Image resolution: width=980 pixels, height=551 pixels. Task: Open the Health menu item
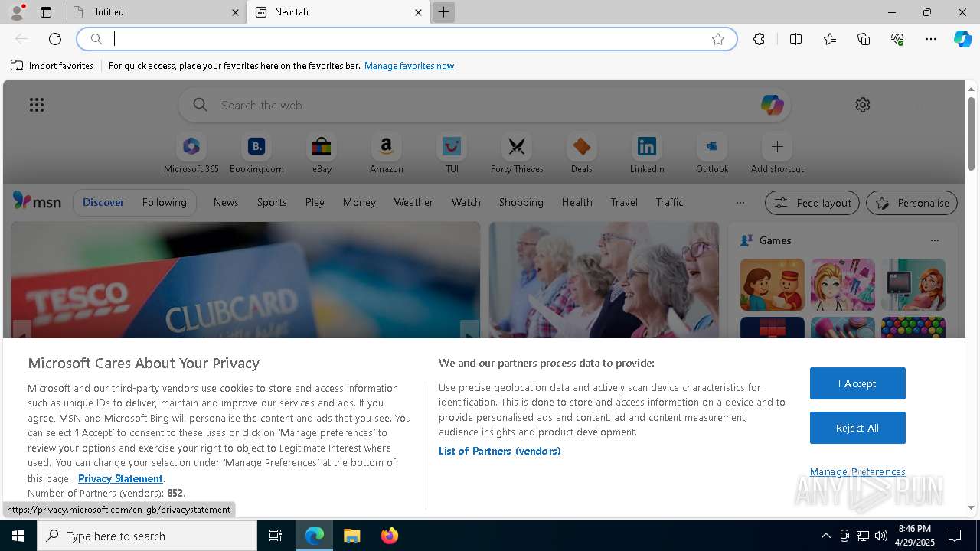[577, 202]
